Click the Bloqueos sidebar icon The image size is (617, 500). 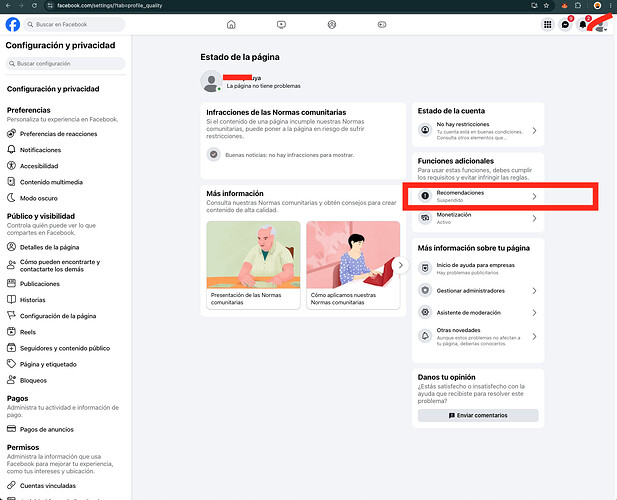coord(11,380)
